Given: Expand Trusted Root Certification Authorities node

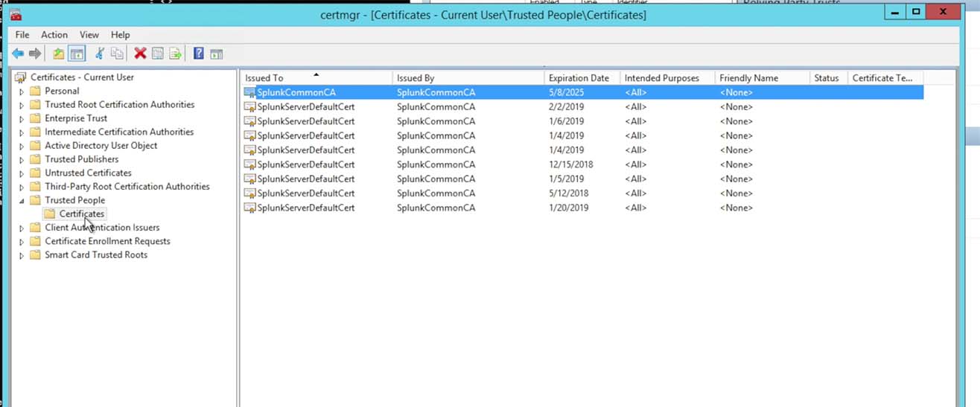Looking at the screenshot, I should point(22,105).
